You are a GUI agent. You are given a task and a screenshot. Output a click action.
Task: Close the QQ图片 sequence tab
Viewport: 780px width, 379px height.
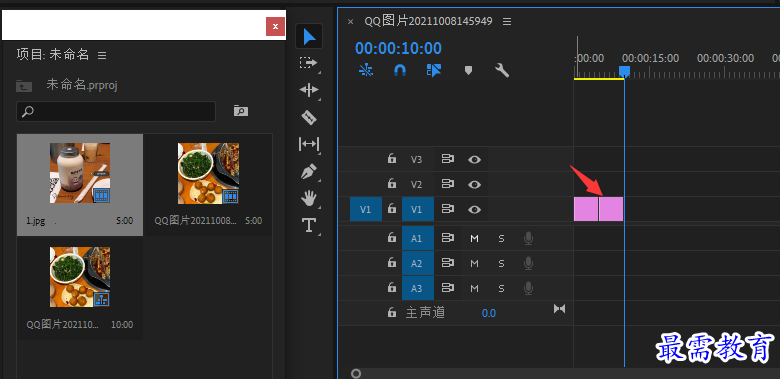(x=350, y=21)
